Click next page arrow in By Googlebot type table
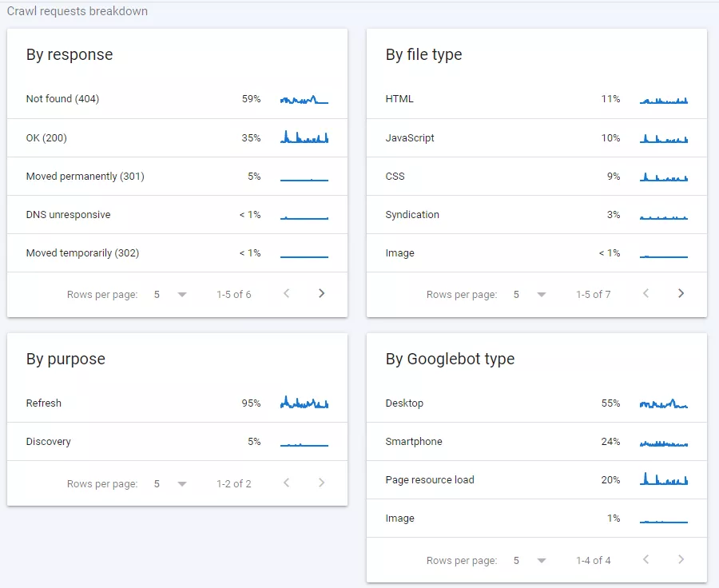The image size is (719, 588). point(681,559)
